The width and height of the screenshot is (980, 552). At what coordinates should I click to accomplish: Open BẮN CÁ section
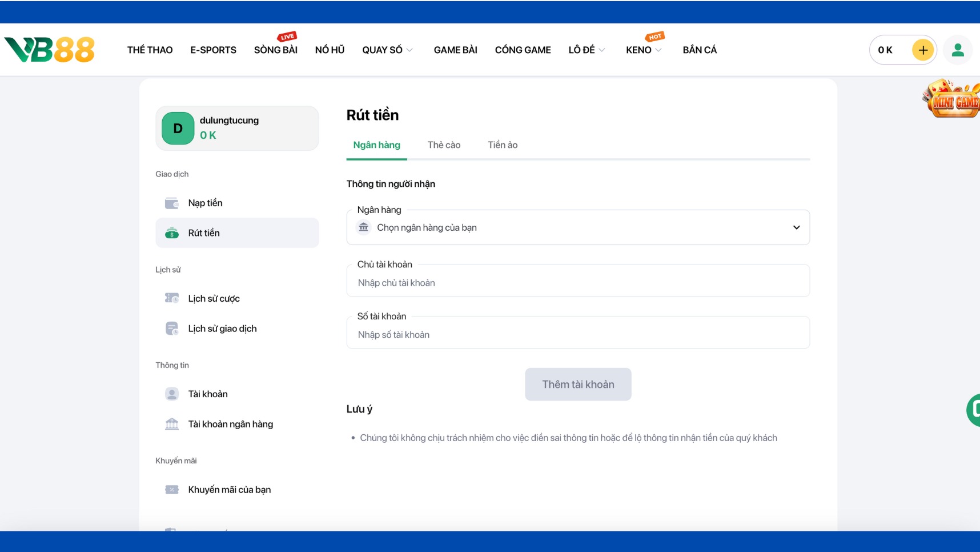pos(700,50)
